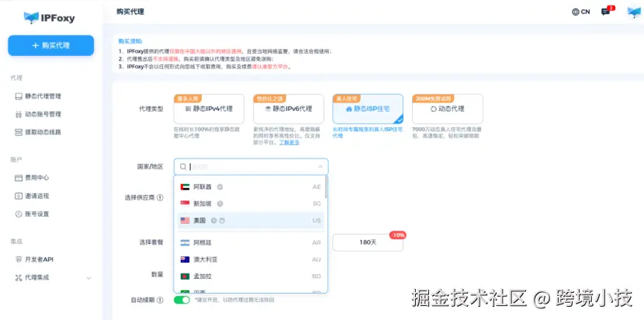Click the 购买须知 heading text
644x320 pixels.
(130, 41)
